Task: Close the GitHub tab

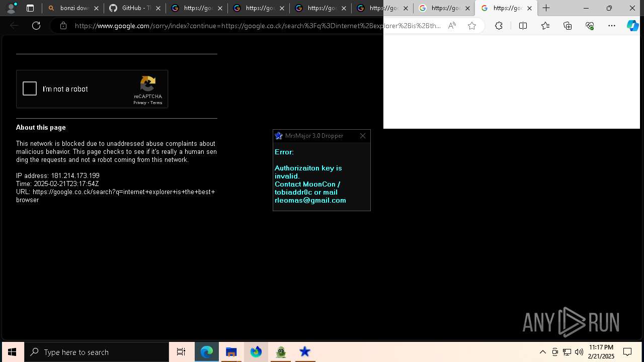Action: (158, 8)
